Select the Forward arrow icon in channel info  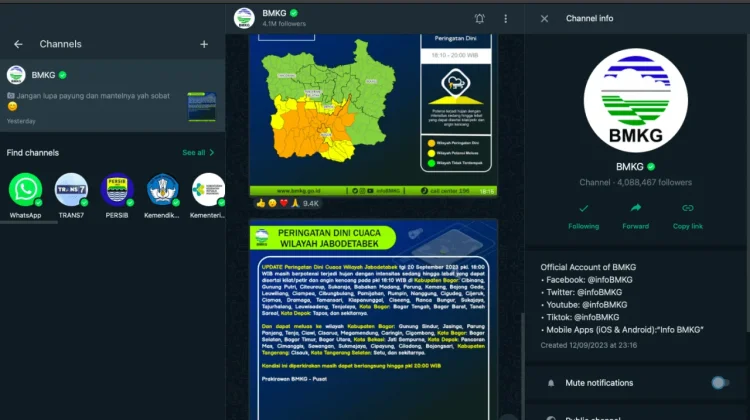point(636,208)
